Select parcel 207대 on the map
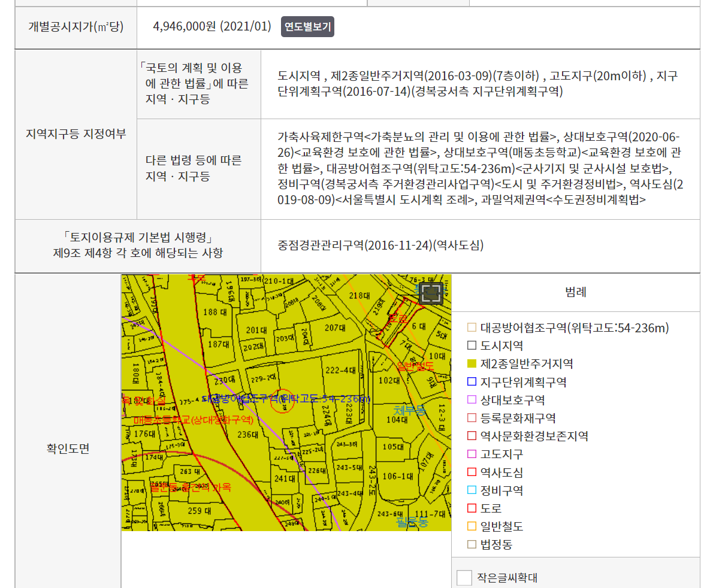 click(335, 328)
